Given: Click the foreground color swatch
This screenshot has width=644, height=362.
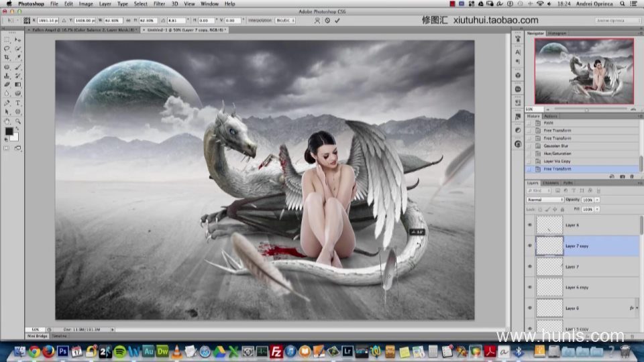Looking at the screenshot, I should (9, 131).
